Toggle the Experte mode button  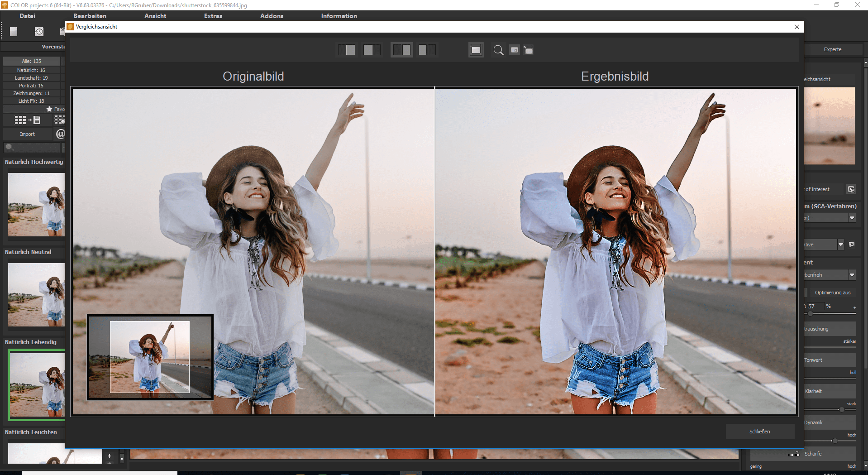pos(833,49)
